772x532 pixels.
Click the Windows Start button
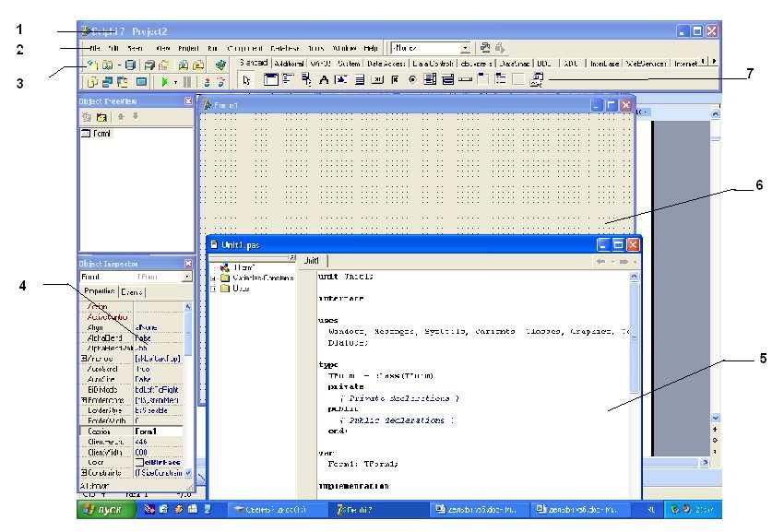[104, 509]
